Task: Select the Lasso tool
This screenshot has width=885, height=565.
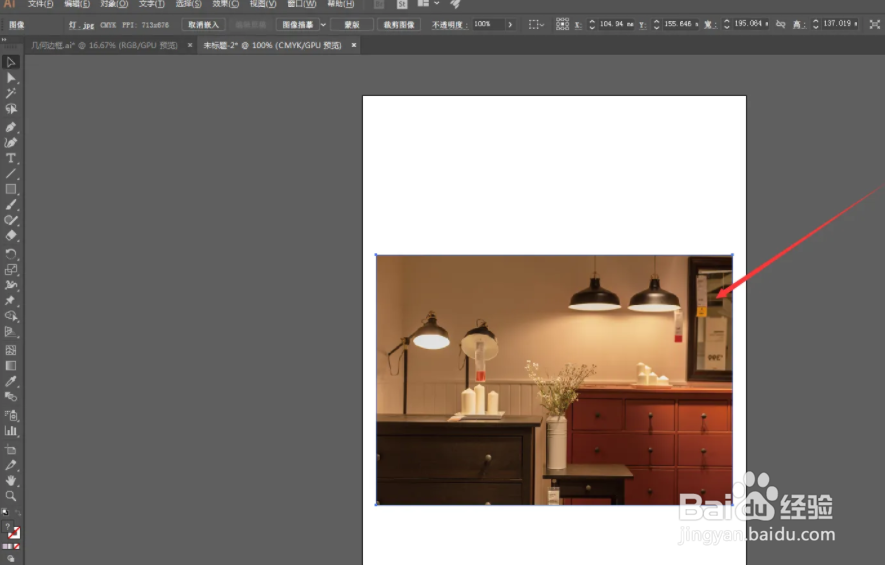Action: pos(11,108)
